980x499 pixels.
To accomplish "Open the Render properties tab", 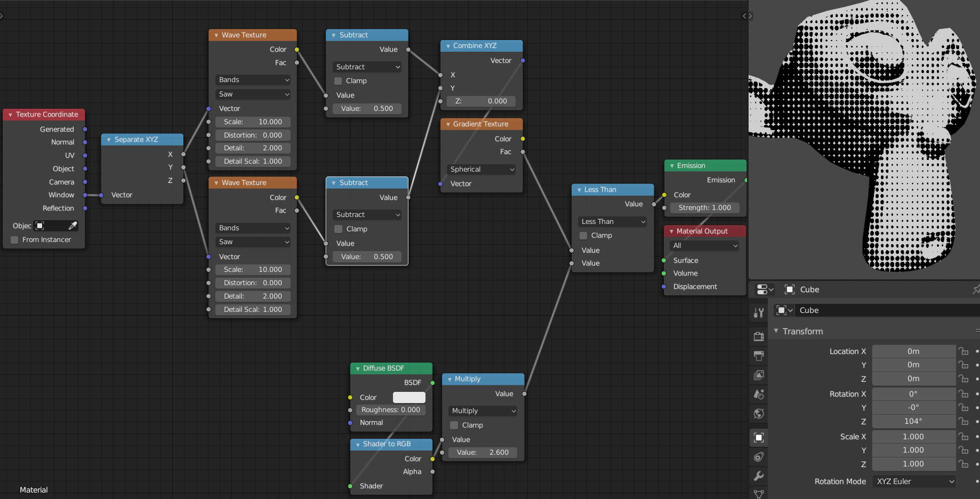I will click(x=759, y=336).
